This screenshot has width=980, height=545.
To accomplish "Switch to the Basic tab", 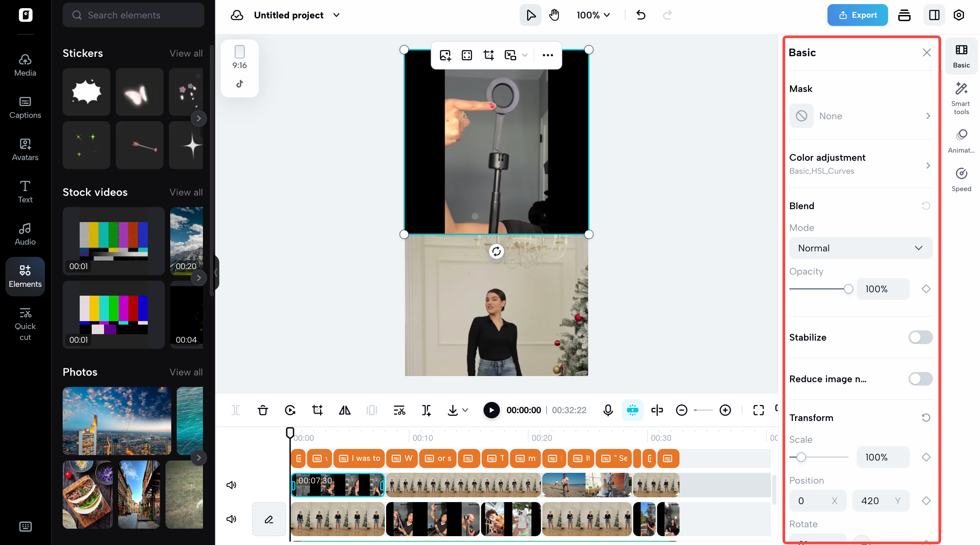I will click(961, 56).
